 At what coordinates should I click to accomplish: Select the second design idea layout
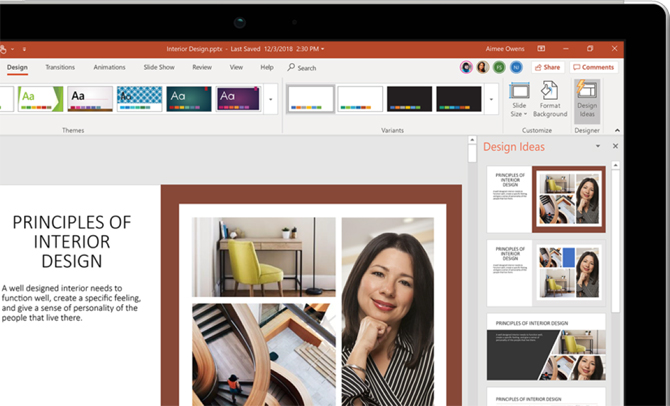click(x=546, y=272)
